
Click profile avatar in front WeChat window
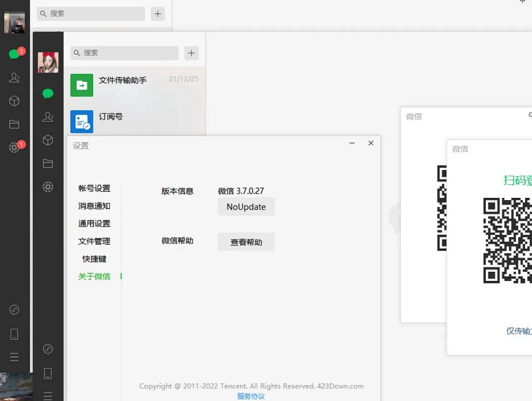48,62
